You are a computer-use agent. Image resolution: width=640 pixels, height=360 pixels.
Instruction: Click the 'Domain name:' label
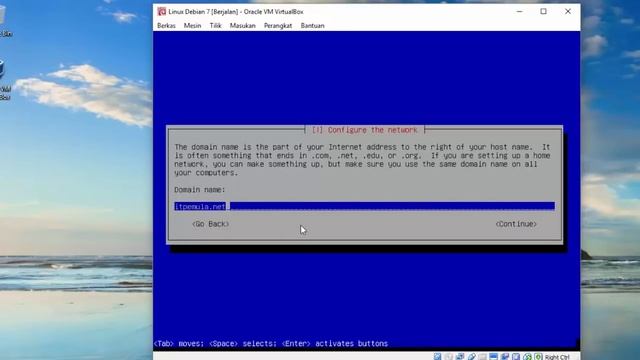coord(200,190)
